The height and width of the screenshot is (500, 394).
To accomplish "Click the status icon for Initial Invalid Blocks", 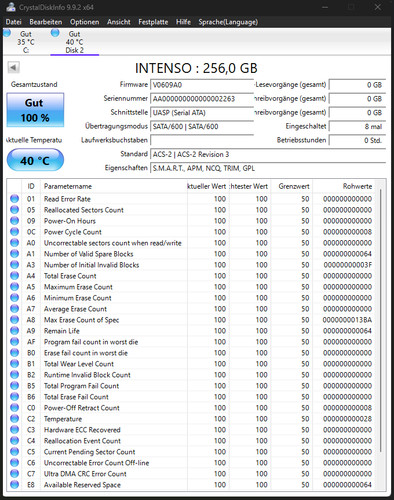I will click(x=14, y=265).
